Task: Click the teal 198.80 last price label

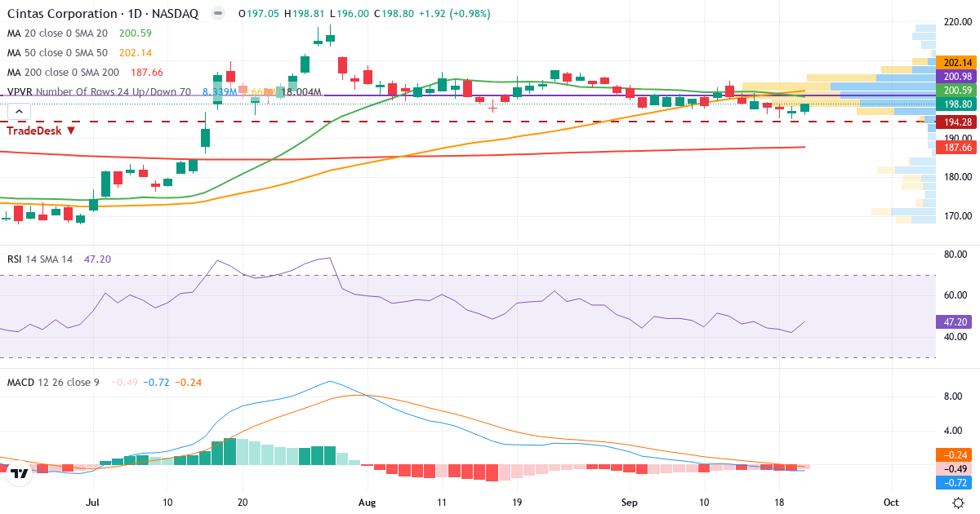Action: (x=956, y=104)
